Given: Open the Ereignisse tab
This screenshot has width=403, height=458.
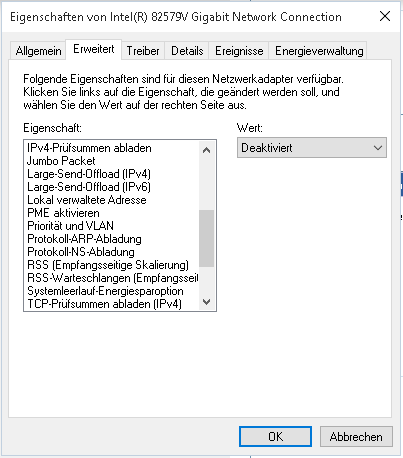Looking at the screenshot, I should pos(239,51).
